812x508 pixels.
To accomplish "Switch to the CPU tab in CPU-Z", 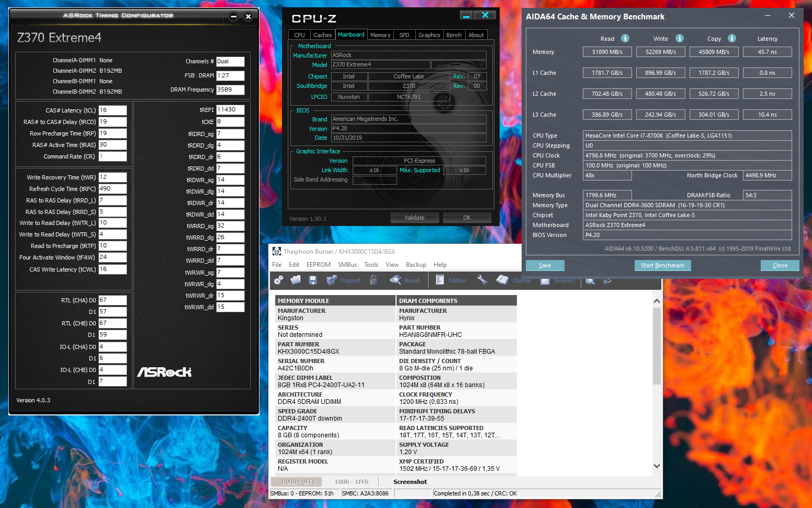I will click(299, 35).
